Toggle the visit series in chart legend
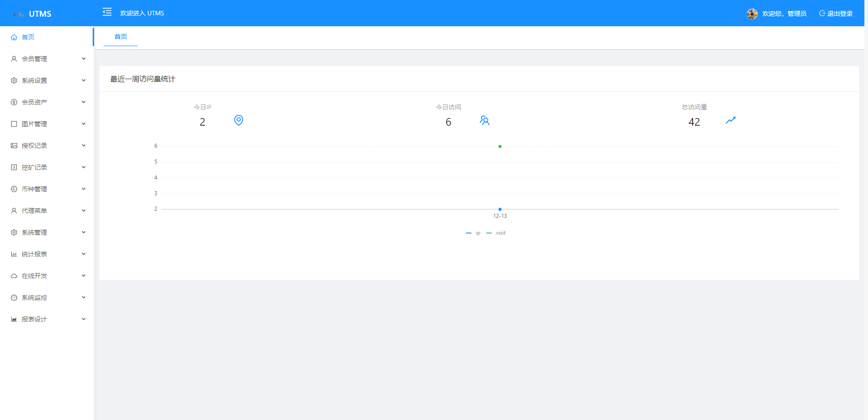Image resolution: width=868 pixels, height=420 pixels. click(496, 233)
